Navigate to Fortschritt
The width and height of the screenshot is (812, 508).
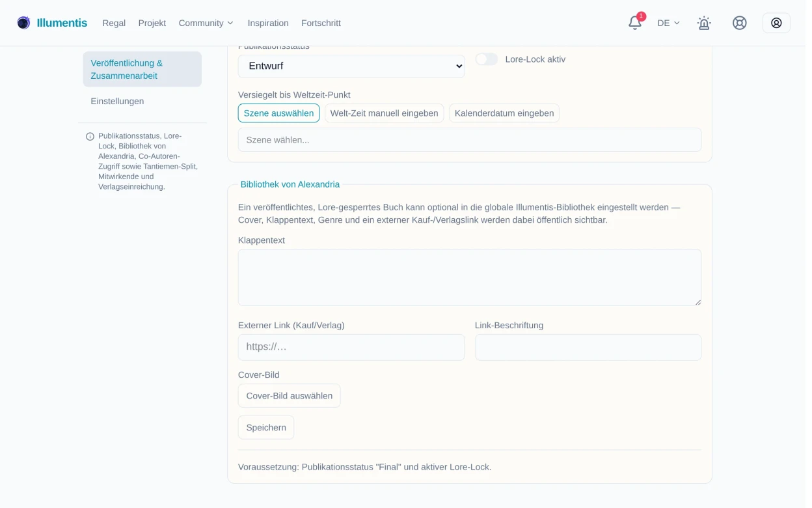click(x=321, y=23)
